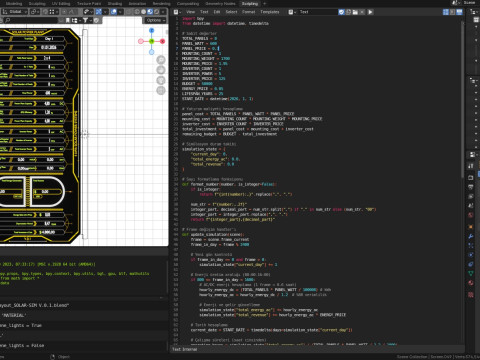Screen dimensions: 480x360
Task: Expand viewport shading options dropdown
Action: pos(163,12)
